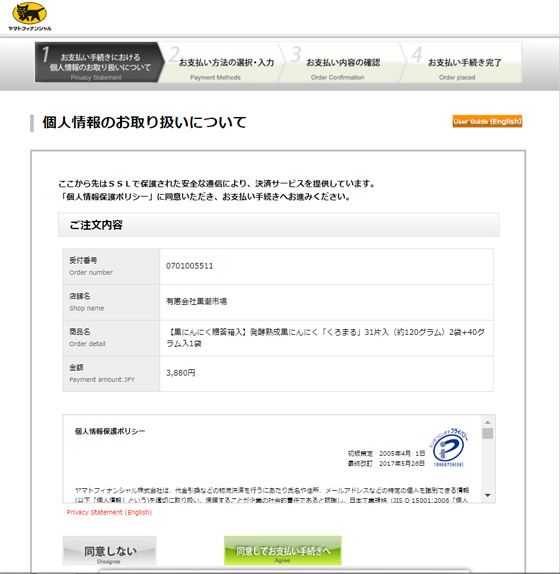Click the Shop name label cell

click(111, 302)
